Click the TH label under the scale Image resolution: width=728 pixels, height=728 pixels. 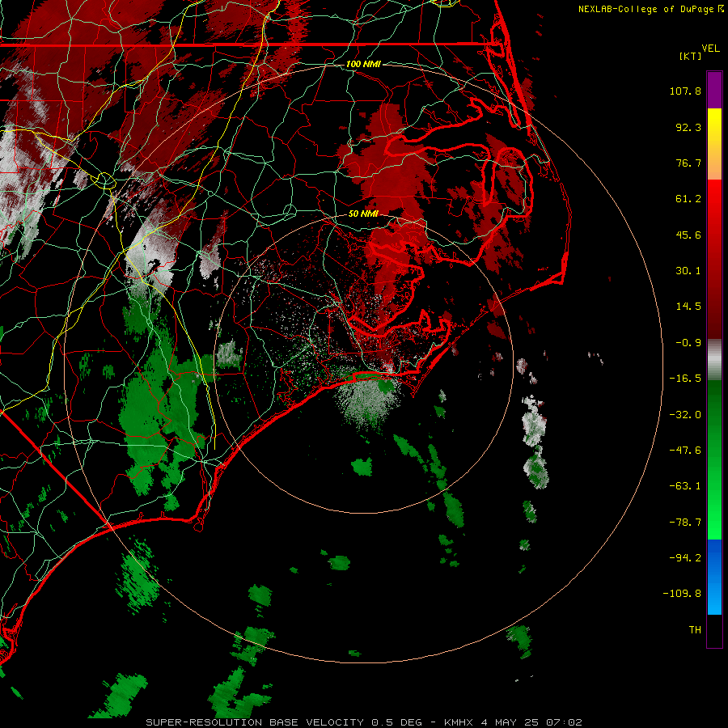click(x=695, y=630)
